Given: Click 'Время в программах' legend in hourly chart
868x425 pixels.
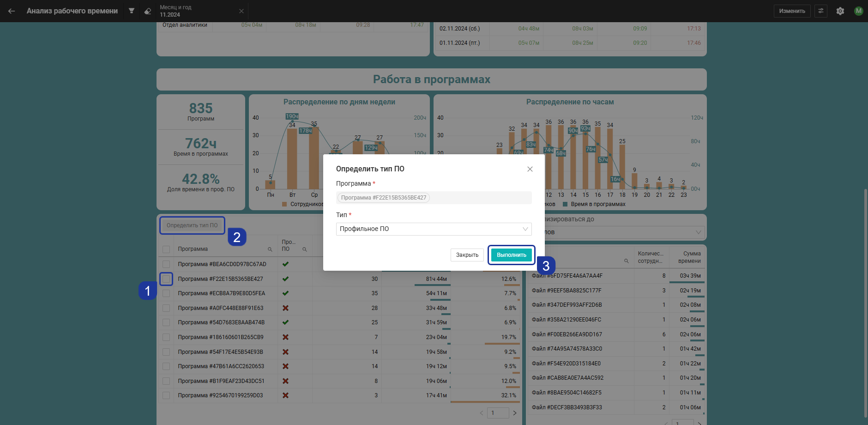Looking at the screenshot, I should (x=594, y=204).
